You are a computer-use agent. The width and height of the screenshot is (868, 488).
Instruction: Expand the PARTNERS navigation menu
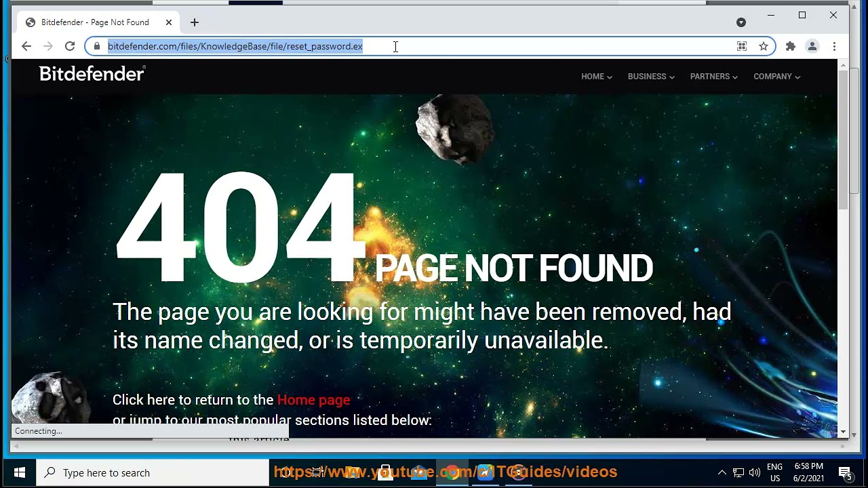713,77
